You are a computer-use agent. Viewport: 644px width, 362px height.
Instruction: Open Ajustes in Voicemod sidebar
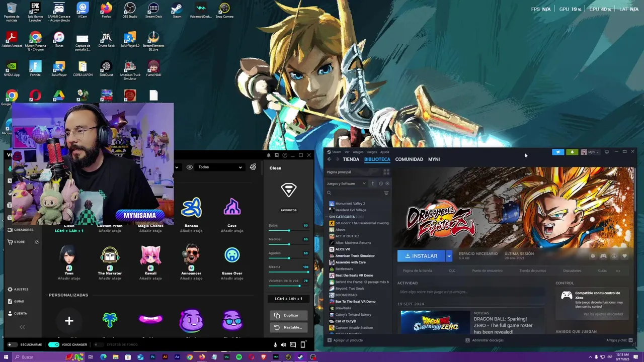18,289
